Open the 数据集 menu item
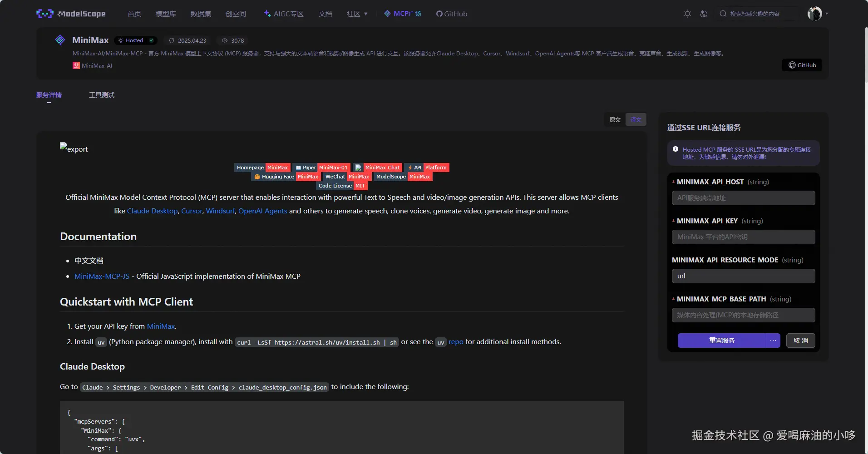 click(x=201, y=14)
